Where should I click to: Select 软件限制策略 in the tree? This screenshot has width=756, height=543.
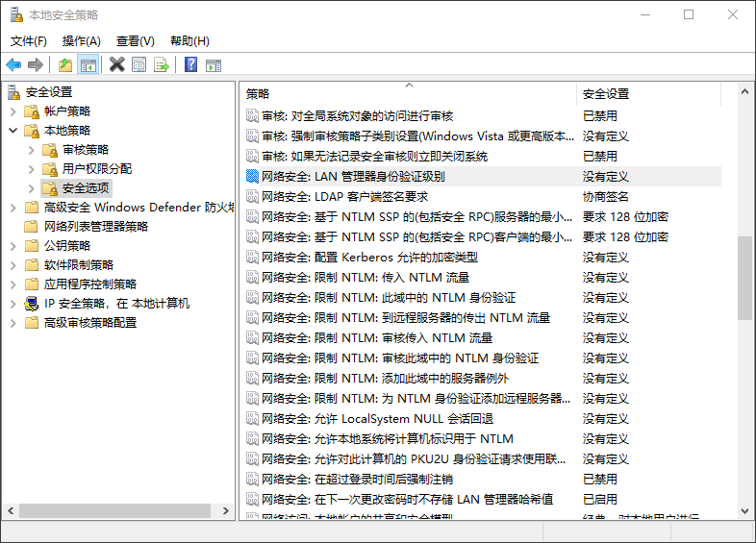[79, 265]
